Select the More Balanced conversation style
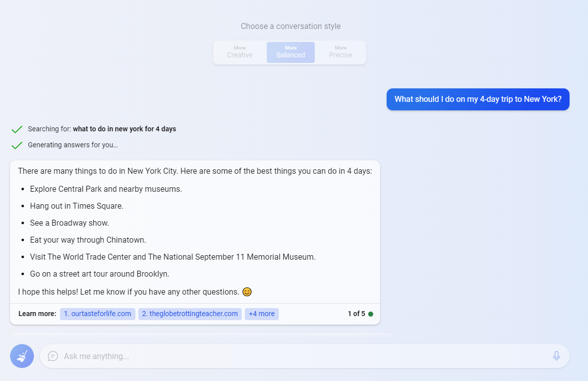Viewport: 588px width, 381px height. 291,52
